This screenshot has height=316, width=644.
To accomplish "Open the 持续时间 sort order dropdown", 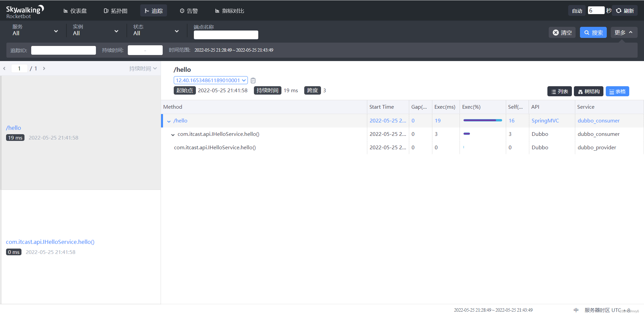I will point(143,68).
